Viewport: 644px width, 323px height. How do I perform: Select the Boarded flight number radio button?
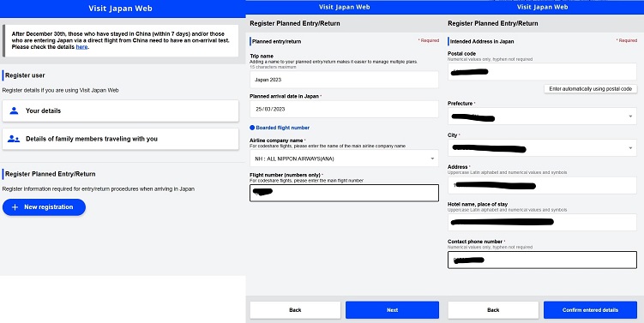tap(252, 128)
